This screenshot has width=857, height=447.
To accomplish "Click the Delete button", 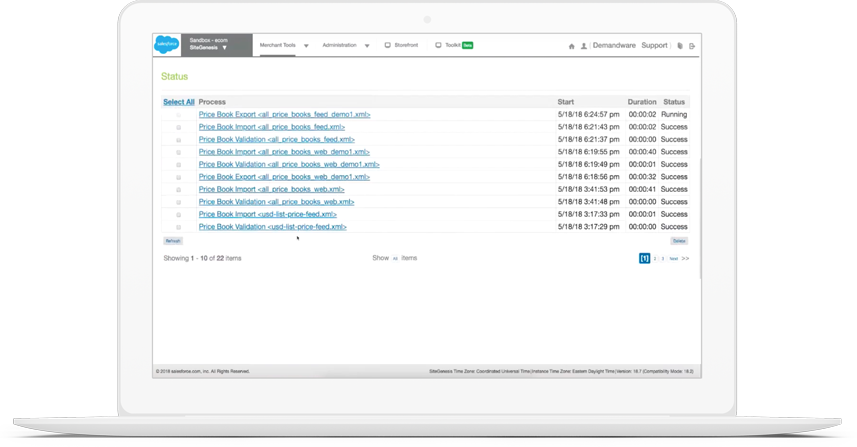I will coord(679,241).
